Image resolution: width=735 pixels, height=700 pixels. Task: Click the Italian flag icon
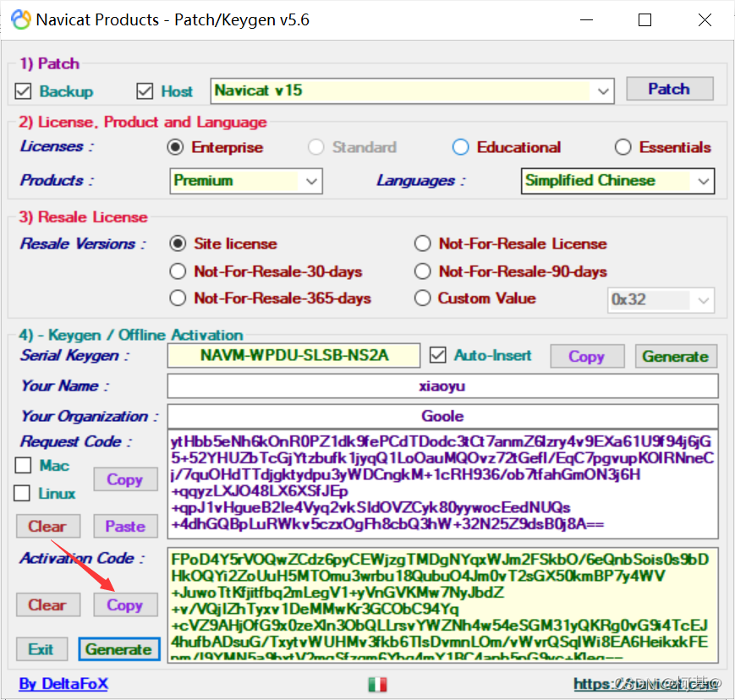(377, 685)
